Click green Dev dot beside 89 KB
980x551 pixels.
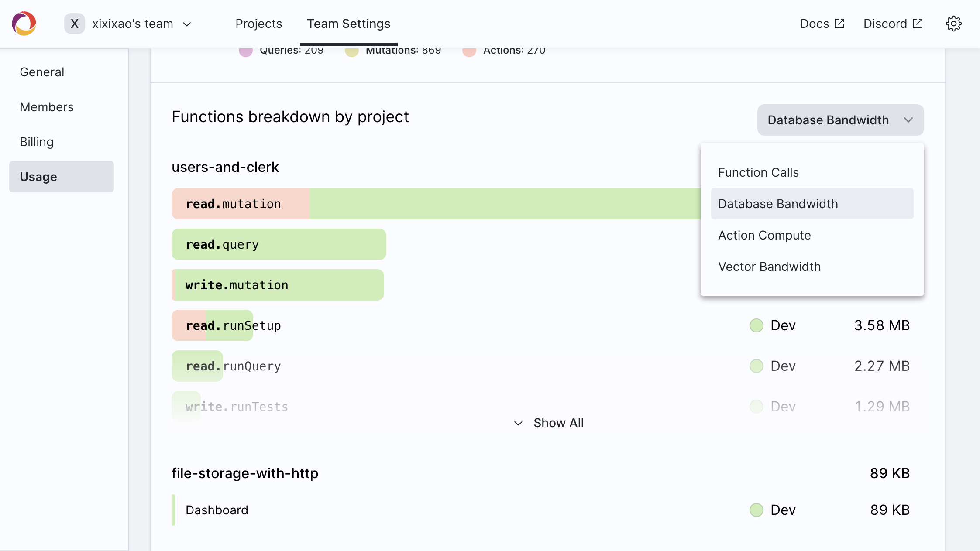(756, 510)
